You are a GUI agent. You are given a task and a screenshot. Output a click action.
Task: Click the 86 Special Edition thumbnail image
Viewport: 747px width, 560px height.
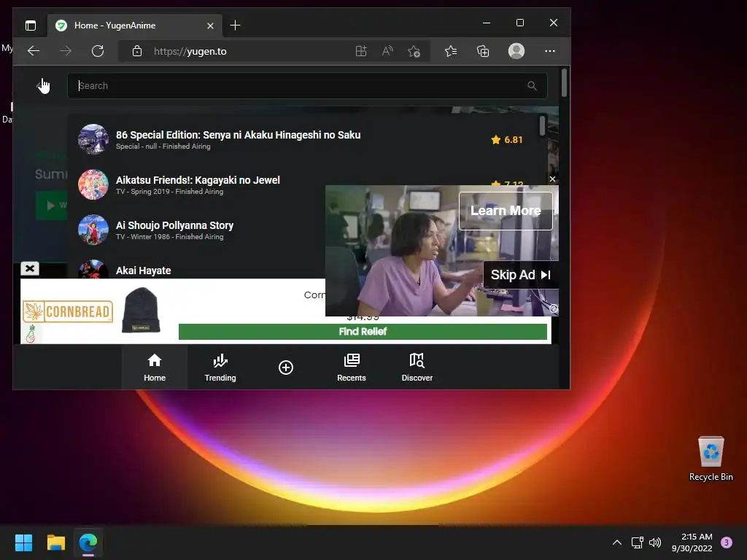tap(93, 139)
